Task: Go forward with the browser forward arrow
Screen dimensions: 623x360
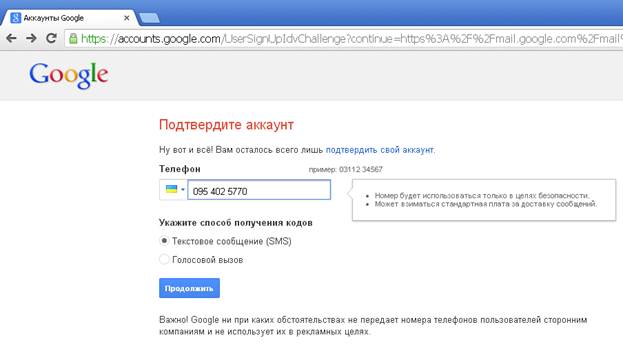Action: click(x=31, y=38)
